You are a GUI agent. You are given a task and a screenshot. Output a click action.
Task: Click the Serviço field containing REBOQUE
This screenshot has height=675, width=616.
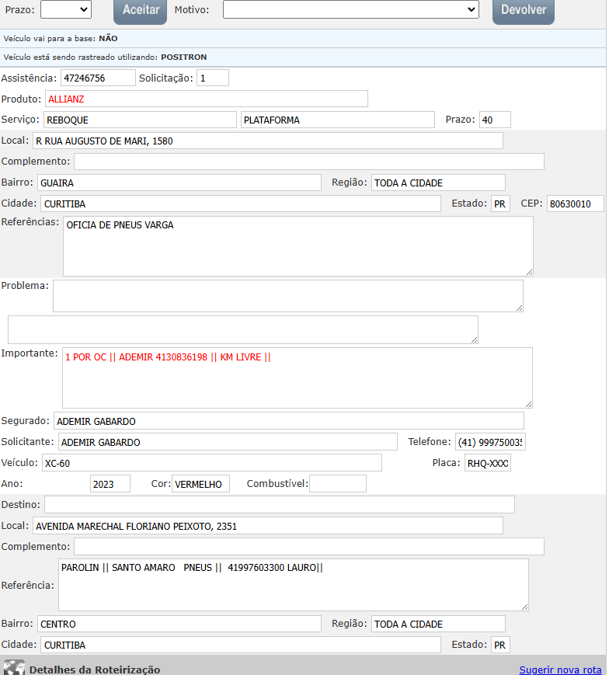(139, 120)
